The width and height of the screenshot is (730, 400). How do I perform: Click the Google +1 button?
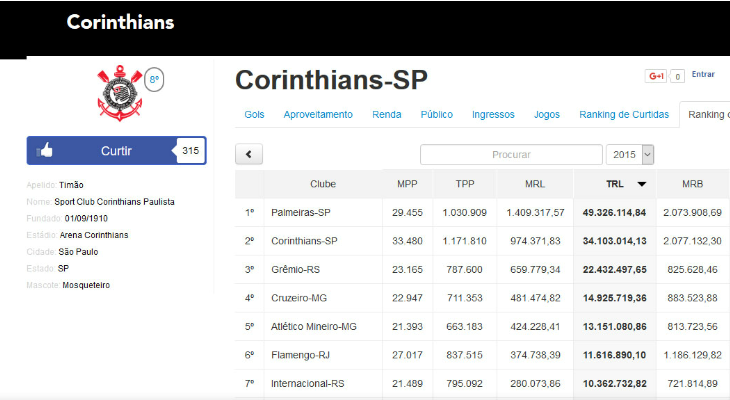click(656, 76)
